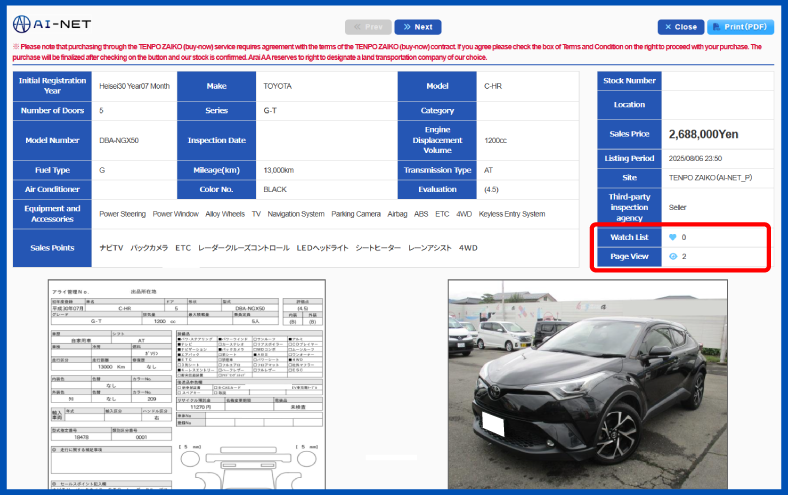Click the Alloy Wheels equipment item
The image size is (788, 495).
pos(225,214)
